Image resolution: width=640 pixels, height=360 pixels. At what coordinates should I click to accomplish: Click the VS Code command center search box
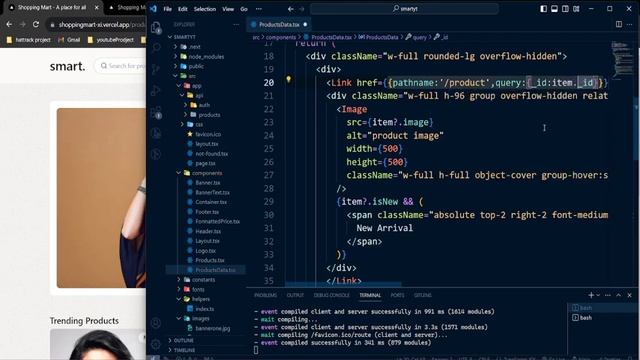(404, 9)
